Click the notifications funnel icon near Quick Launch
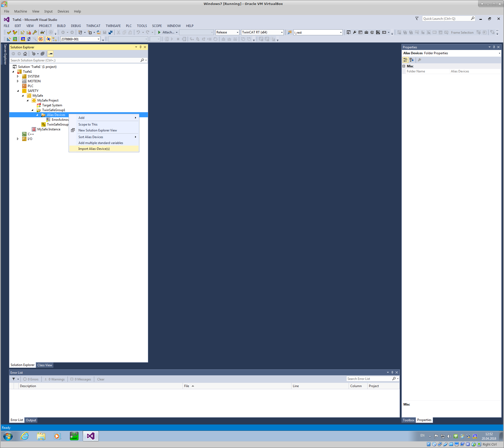Screen dimensions: 504x448 [417, 18]
